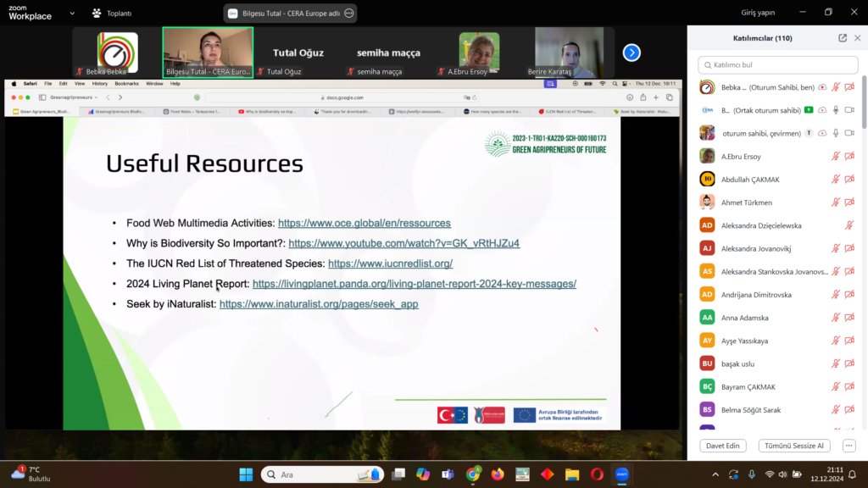868x488 pixels.
Task: Open File Explorer from the taskbar
Action: point(571,474)
